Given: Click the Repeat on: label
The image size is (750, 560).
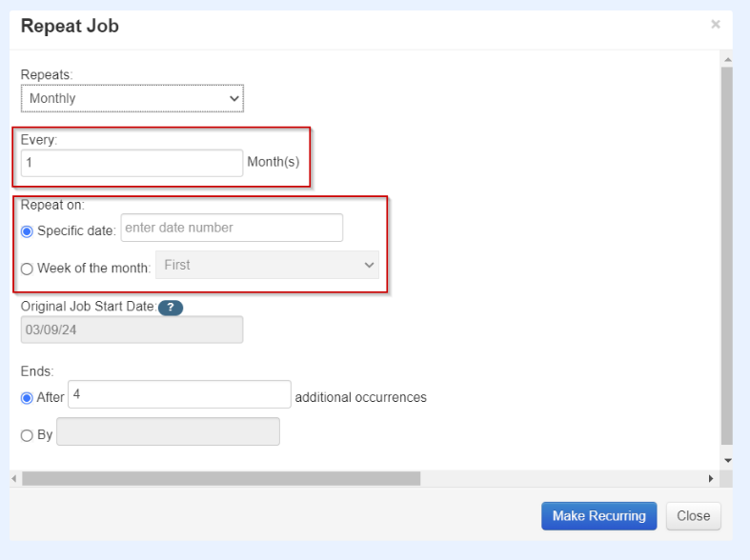Looking at the screenshot, I should [x=52, y=205].
